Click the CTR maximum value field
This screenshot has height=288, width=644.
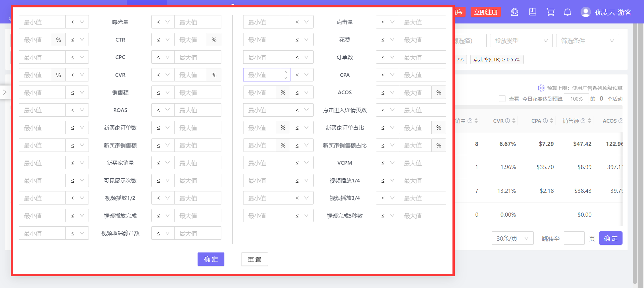tap(191, 40)
